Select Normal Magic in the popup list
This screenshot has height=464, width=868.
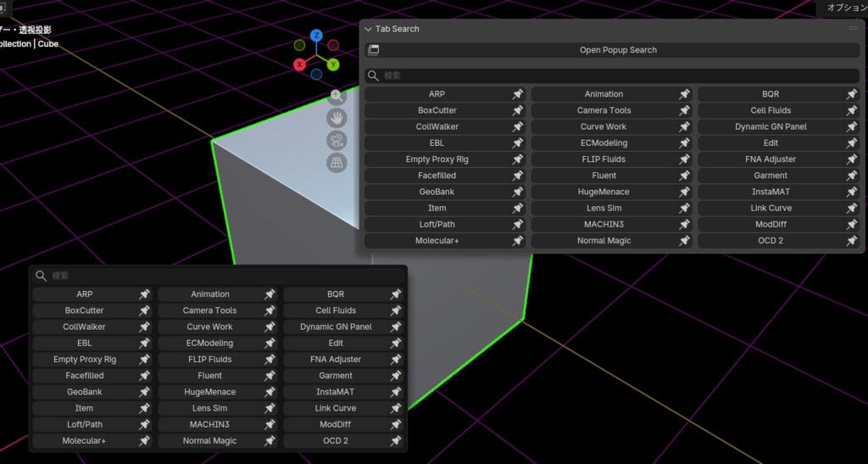point(210,441)
